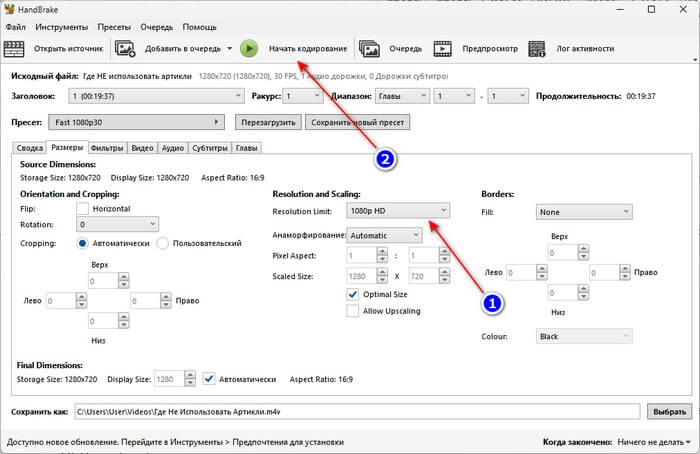Click the Scaled Size width stepper

coord(382,276)
